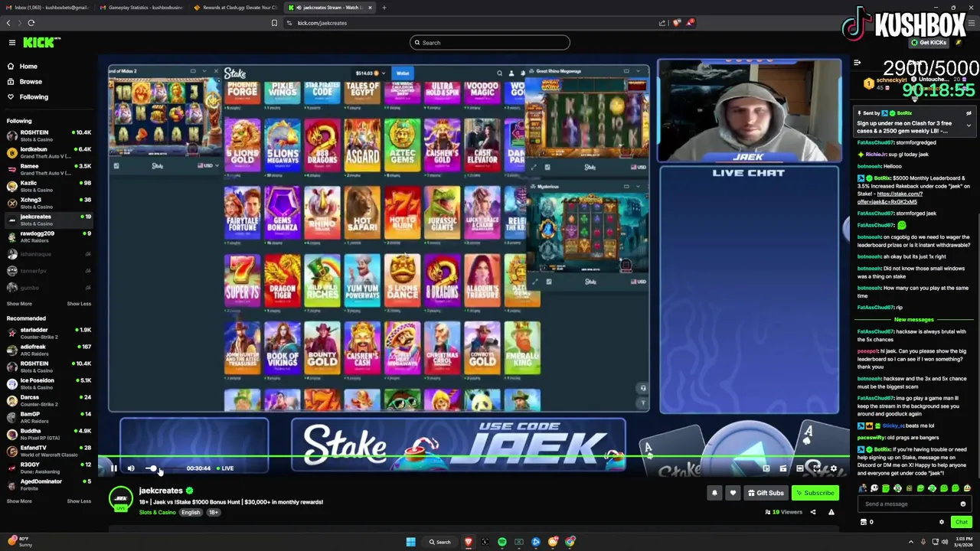Open ROSHTEIN in Following list

(x=47, y=135)
